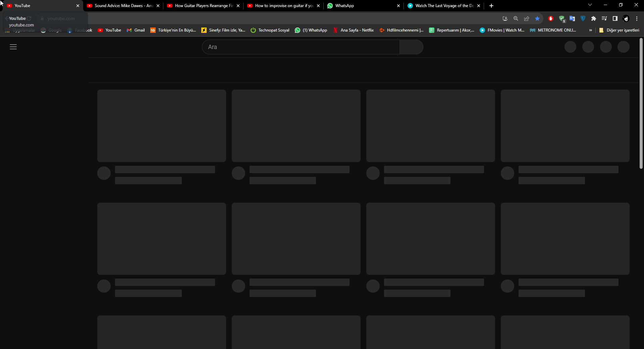644x349 pixels.
Task: Open YouTube's guide hamburger menu
Action: click(x=13, y=47)
